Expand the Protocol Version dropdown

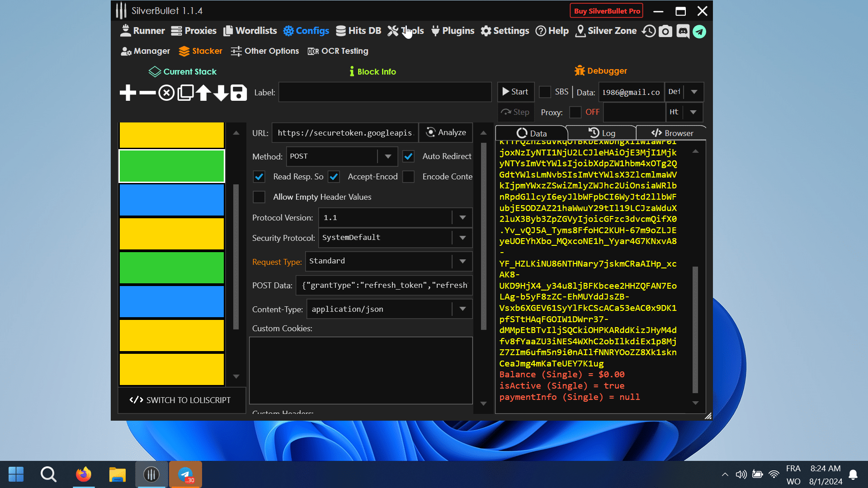pyautogui.click(x=464, y=217)
